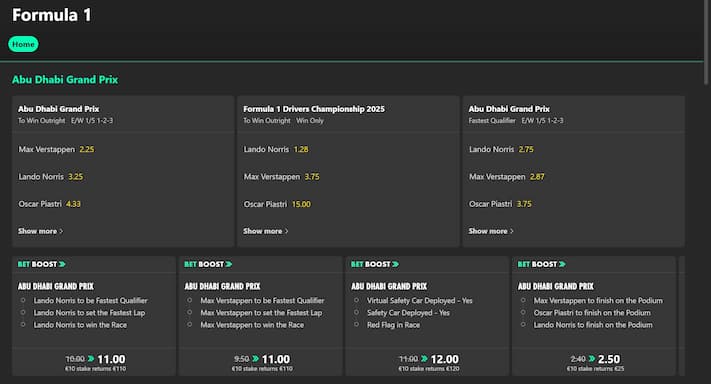Click Max Verstappen to finish on the Podium
This screenshot has width=711, height=384.
(598, 300)
